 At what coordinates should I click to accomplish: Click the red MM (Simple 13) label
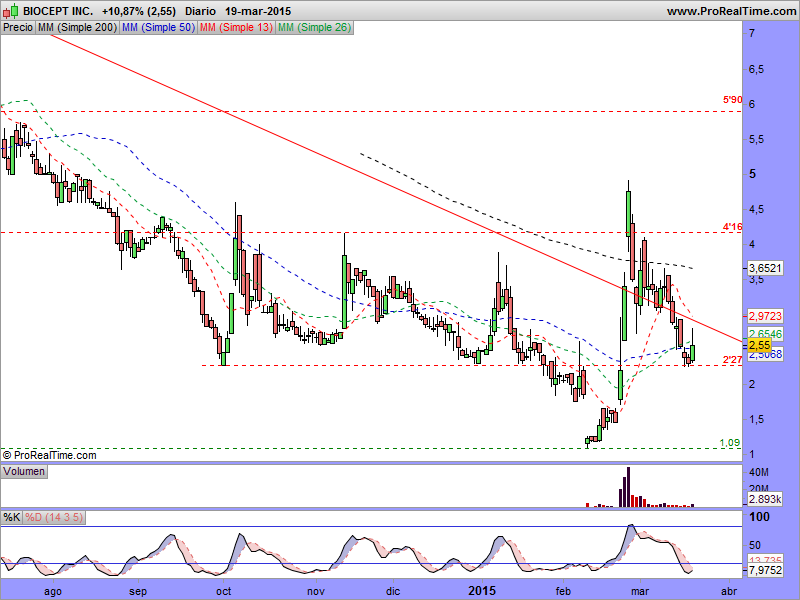(236, 28)
